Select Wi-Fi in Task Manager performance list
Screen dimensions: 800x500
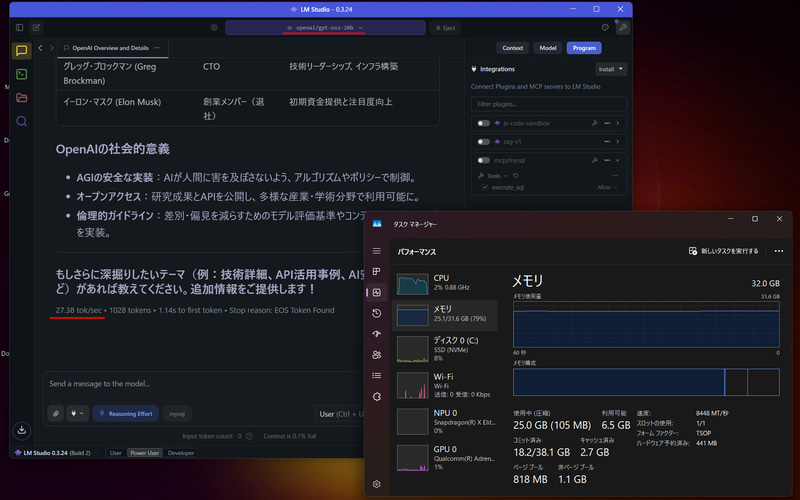(x=445, y=385)
